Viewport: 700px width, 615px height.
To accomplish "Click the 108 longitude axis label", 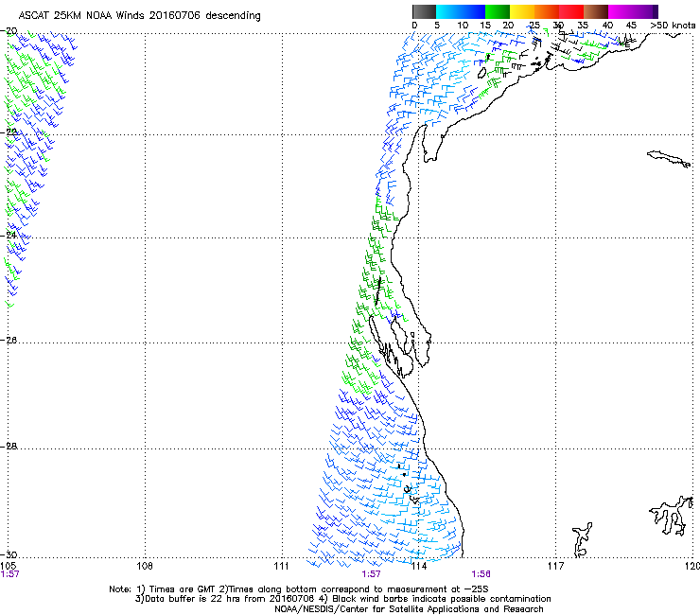I will tap(145, 566).
